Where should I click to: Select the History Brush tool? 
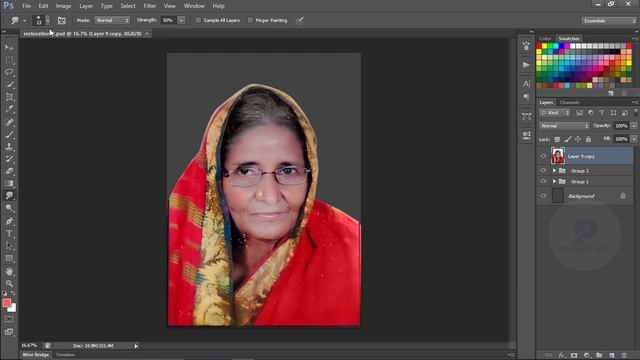[9, 159]
